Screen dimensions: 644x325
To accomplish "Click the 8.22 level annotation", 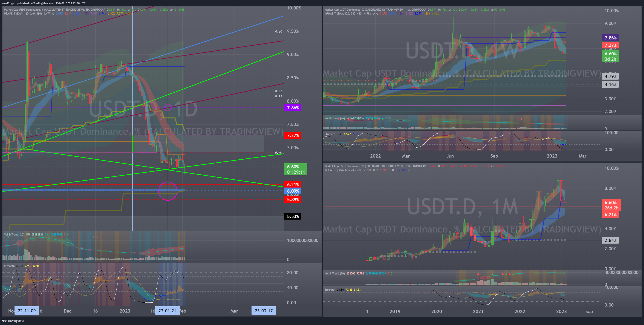I will (278, 91).
